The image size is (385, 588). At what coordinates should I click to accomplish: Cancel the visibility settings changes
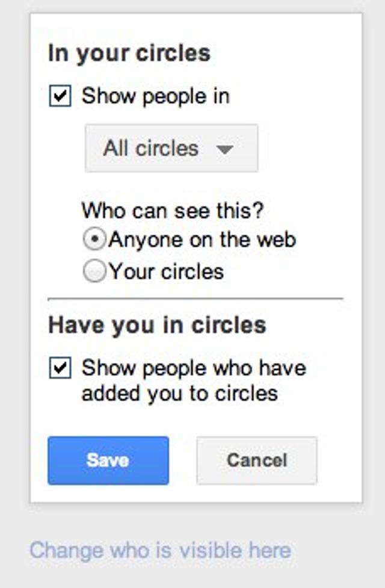coord(256,460)
